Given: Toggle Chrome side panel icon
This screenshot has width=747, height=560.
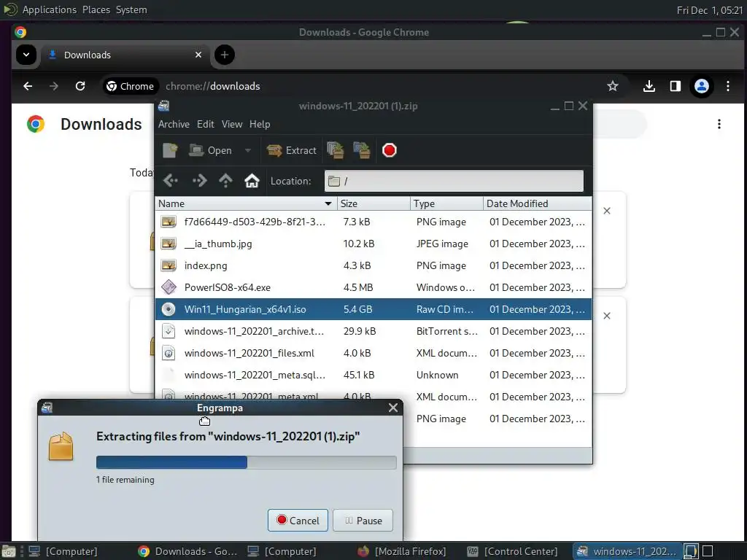Looking at the screenshot, I should 675,86.
